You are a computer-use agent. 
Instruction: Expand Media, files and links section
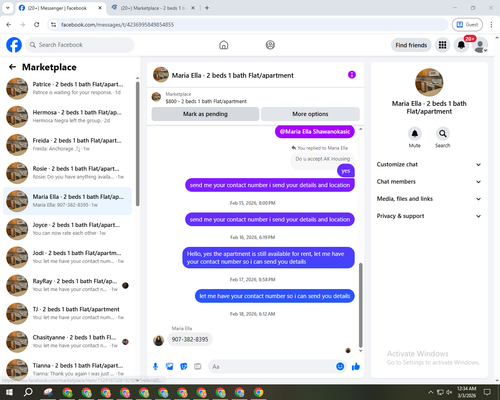point(429,199)
